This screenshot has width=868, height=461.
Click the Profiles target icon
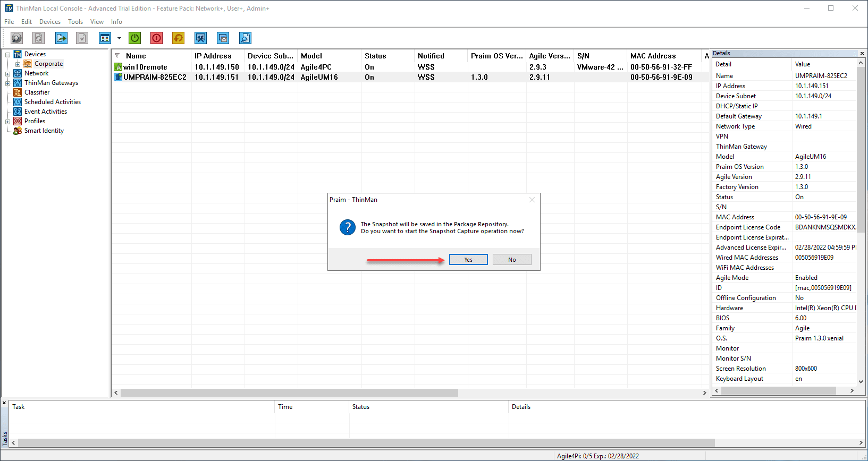(x=18, y=121)
